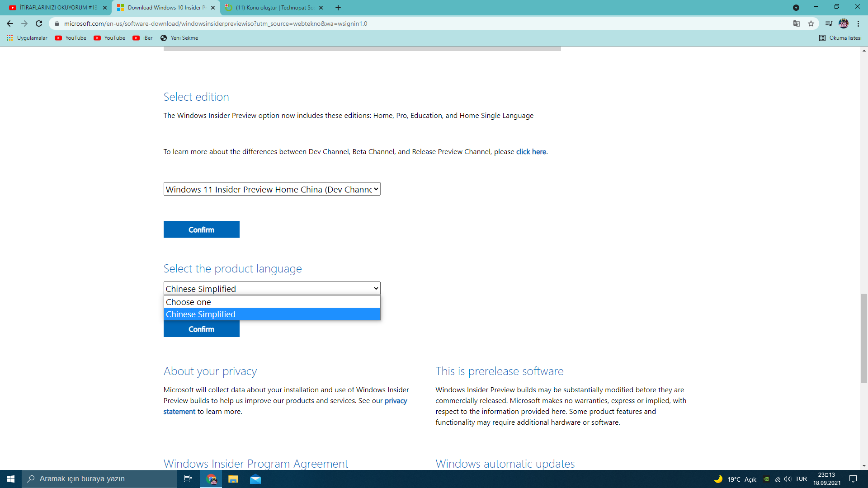Choose the 'Choose one' list option

tap(272, 302)
